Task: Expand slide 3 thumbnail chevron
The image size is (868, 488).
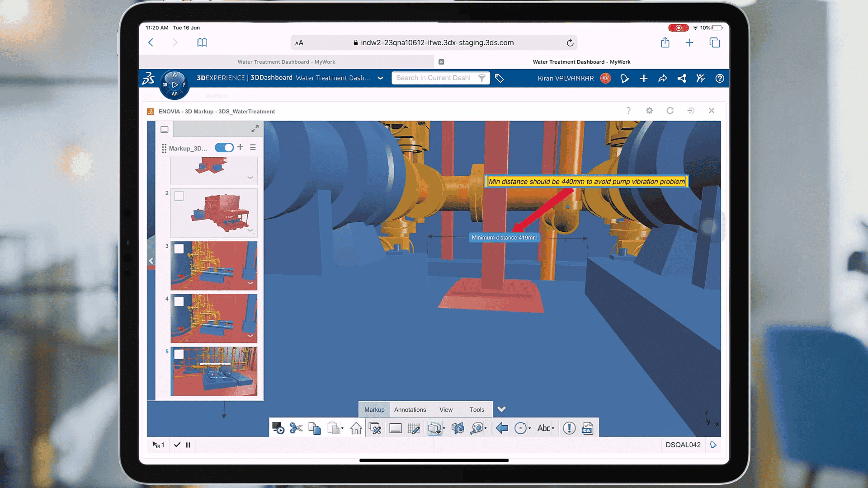Action: [250, 283]
